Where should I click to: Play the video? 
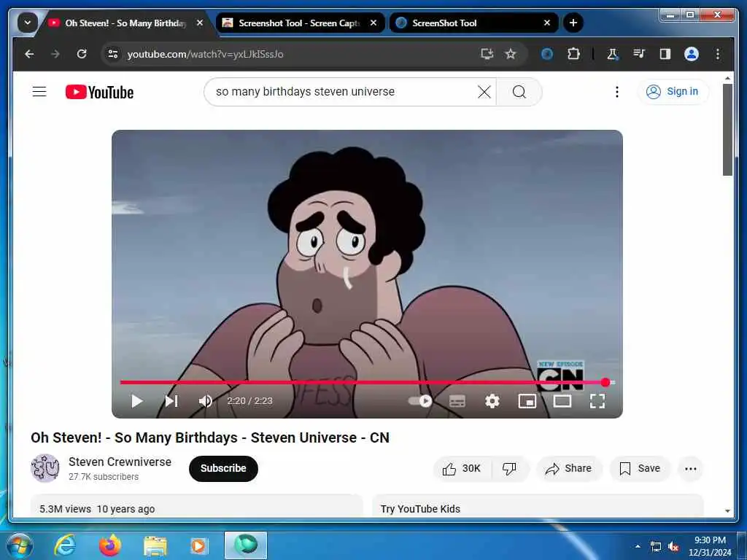tap(136, 401)
